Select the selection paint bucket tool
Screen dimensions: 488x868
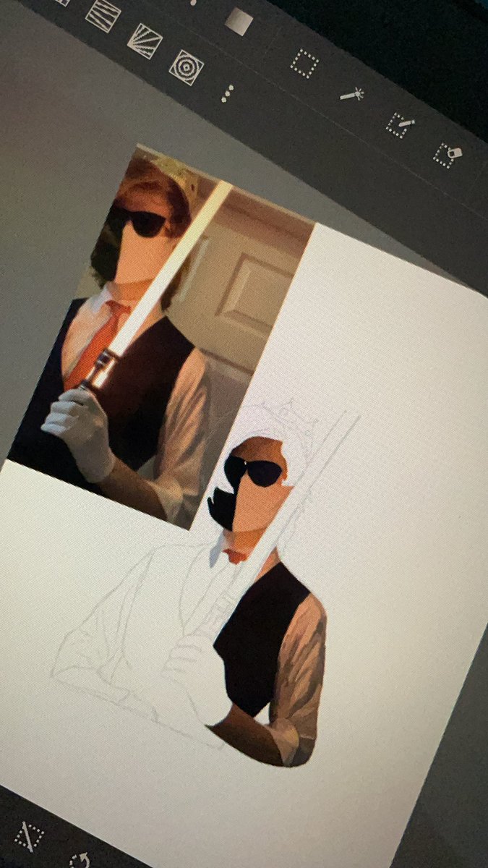point(447,156)
